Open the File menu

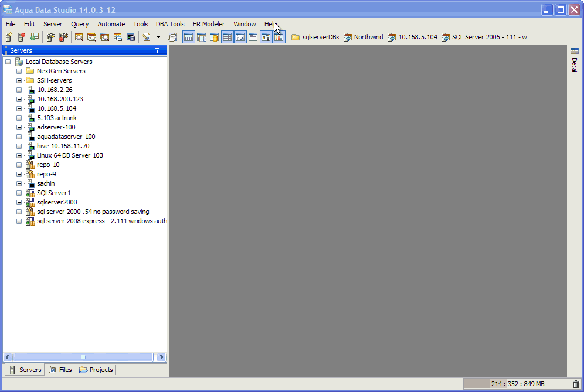click(x=11, y=24)
